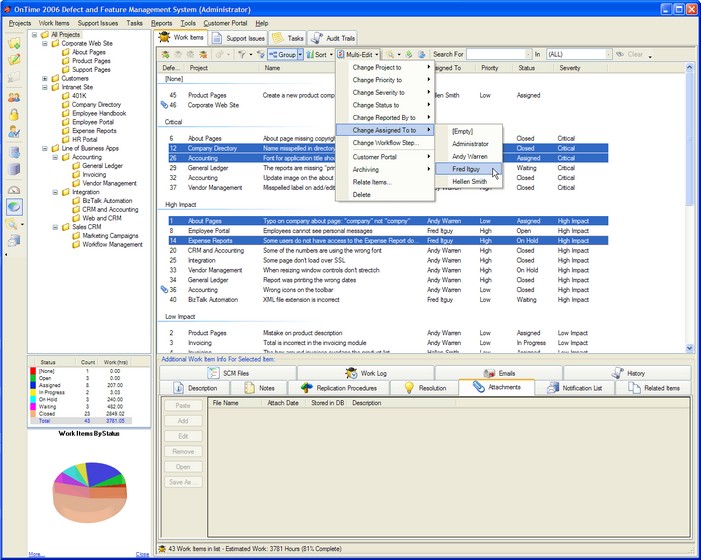This screenshot has width=701, height=560.
Task: Click the gray database cylinder sidebar icon
Action: click(14, 169)
